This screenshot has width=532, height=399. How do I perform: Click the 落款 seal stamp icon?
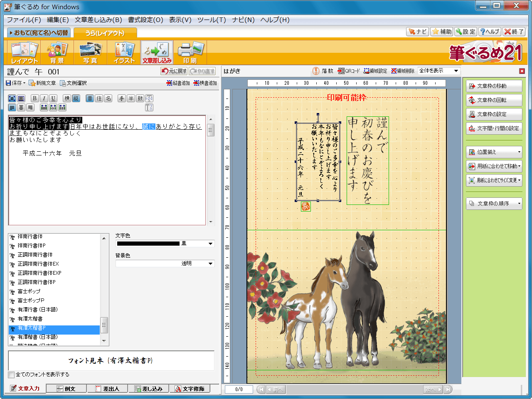click(x=323, y=71)
